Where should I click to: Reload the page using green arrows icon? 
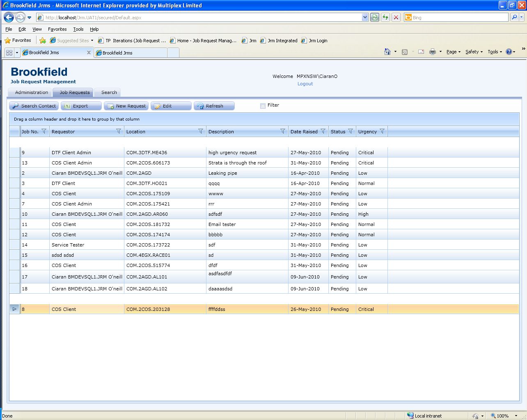click(x=385, y=17)
